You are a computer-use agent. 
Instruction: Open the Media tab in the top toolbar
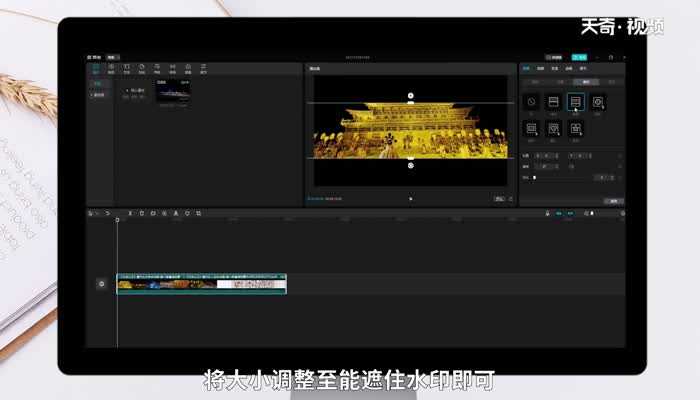click(x=96, y=69)
